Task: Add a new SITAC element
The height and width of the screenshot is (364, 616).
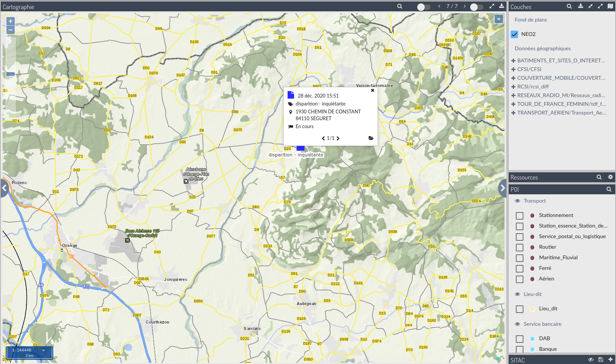Action: pyautogui.click(x=610, y=360)
